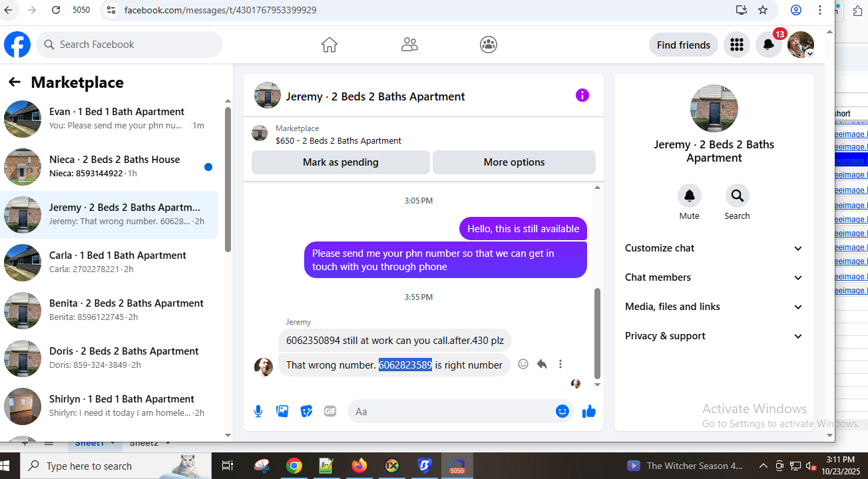Open conversation info purple icon
The image size is (868, 479).
pyautogui.click(x=582, y=95)
